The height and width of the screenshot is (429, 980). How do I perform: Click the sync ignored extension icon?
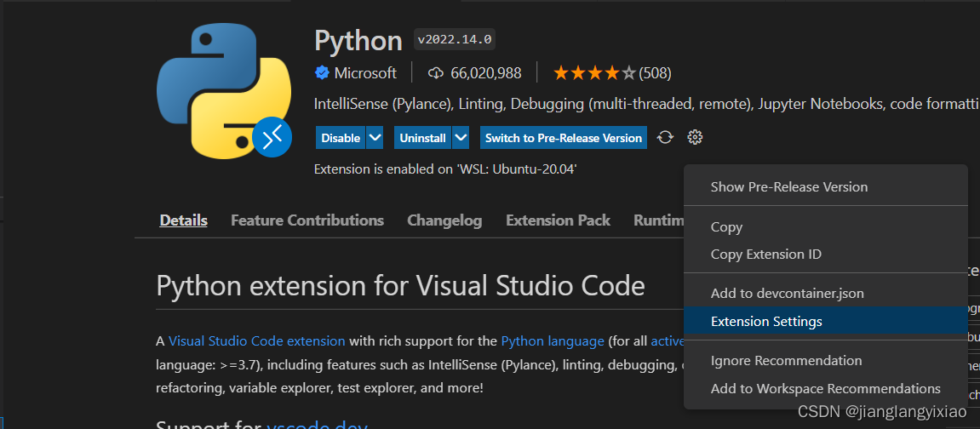pos(667,138)
